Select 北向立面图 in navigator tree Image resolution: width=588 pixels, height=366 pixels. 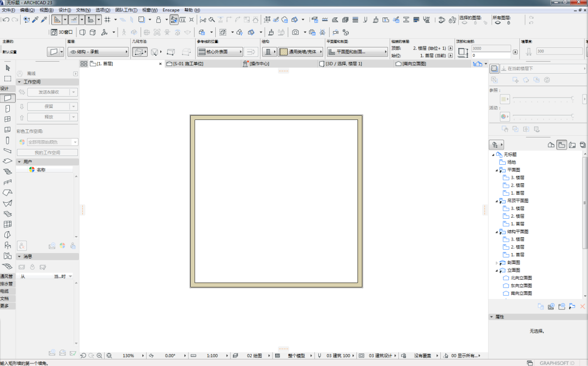521,278
